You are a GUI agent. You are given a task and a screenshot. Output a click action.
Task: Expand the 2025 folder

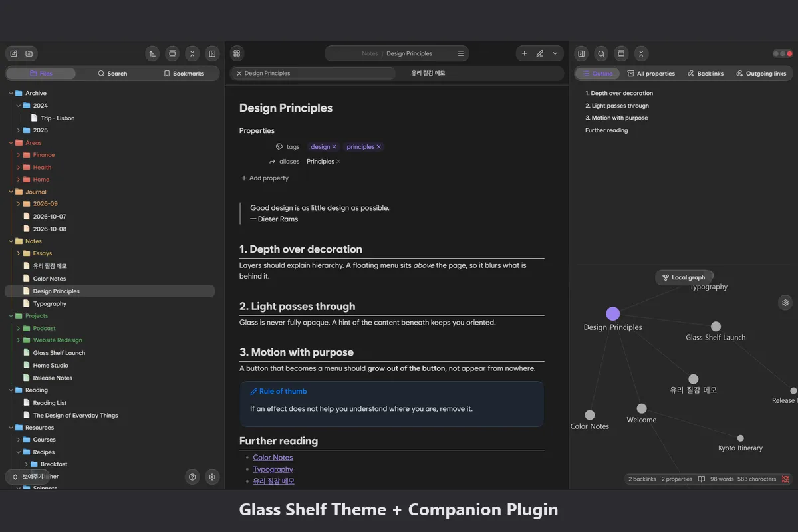tap(19, 130)
